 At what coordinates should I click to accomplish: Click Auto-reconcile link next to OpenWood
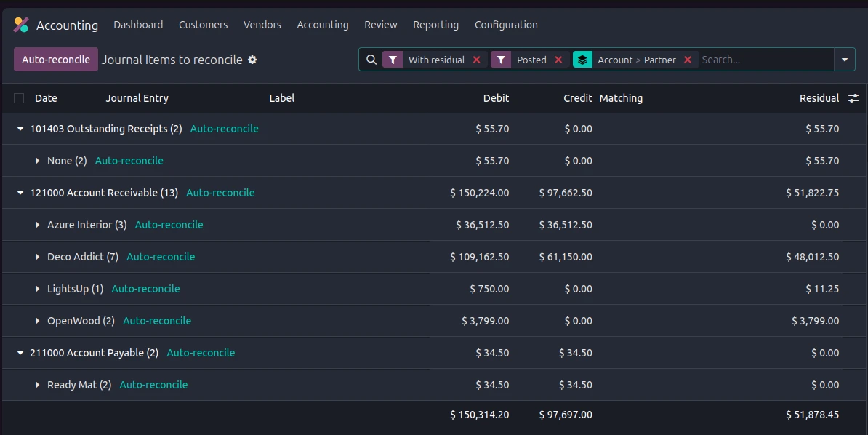[x=157, y=321]
